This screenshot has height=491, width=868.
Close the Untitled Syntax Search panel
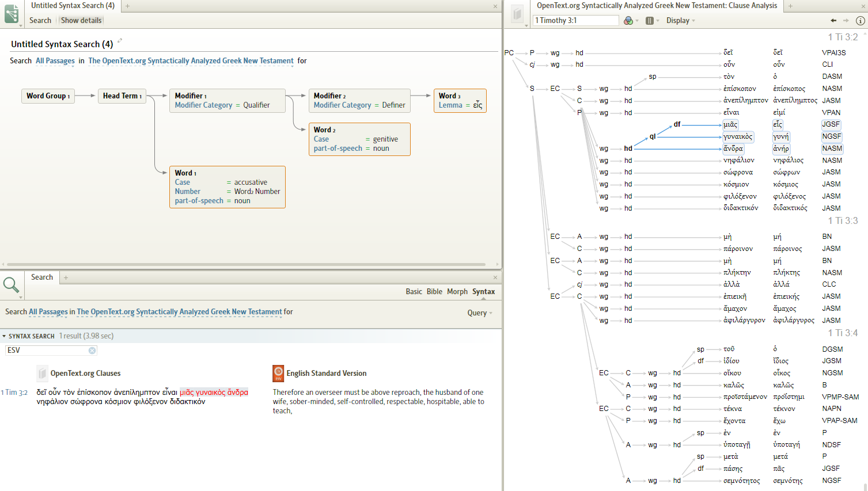(x=495, y=6)
